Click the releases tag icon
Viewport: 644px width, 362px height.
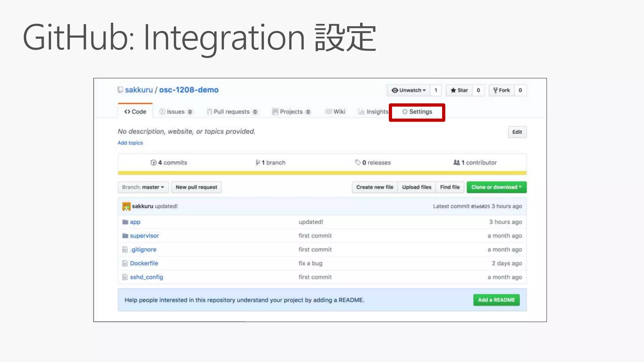358,162
